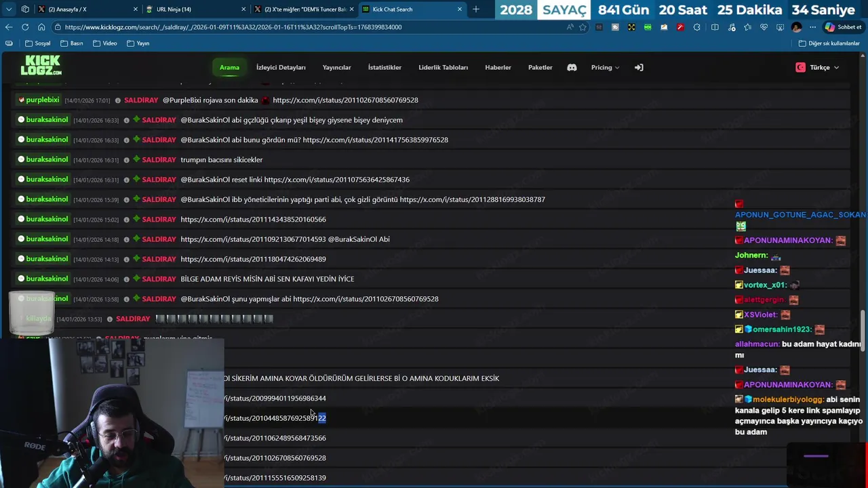Reload the page with refresh icon
Viewport: 868px width, 488px height.
25,27
